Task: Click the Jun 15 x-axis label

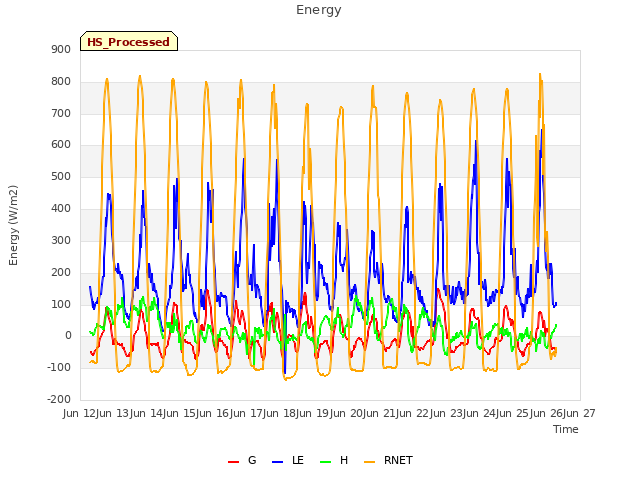Action: click(x=180, y=413)
